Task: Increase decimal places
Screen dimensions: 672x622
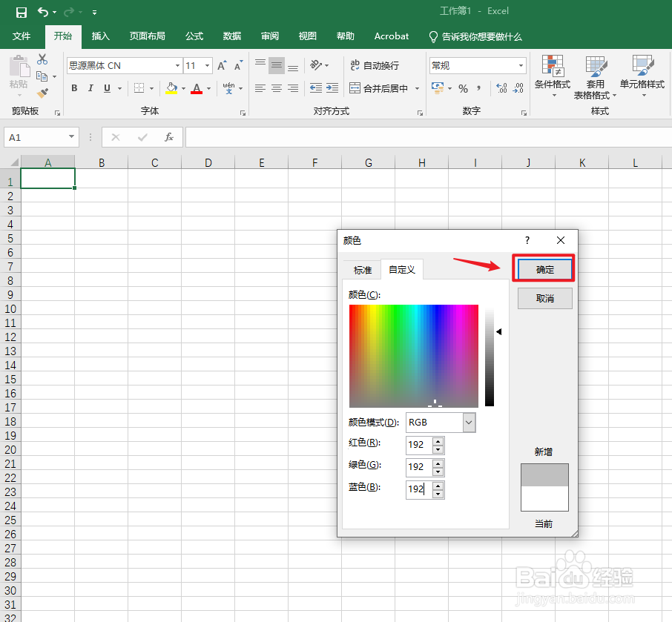Action: (x=501, y=88)
